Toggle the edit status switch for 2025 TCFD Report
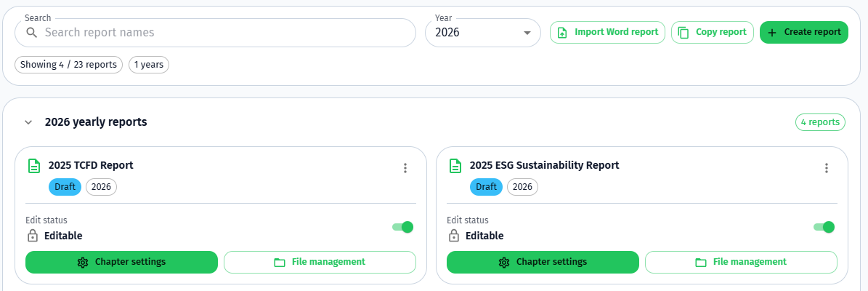Viewport: 868px width, 291px height. 403,227
